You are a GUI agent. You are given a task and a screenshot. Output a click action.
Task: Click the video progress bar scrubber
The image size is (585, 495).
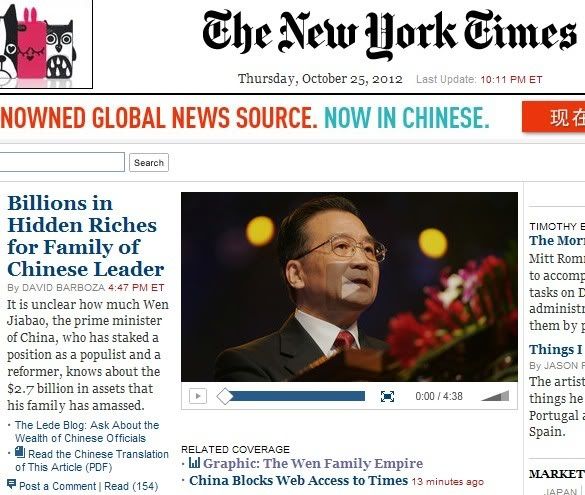(225, 396)
